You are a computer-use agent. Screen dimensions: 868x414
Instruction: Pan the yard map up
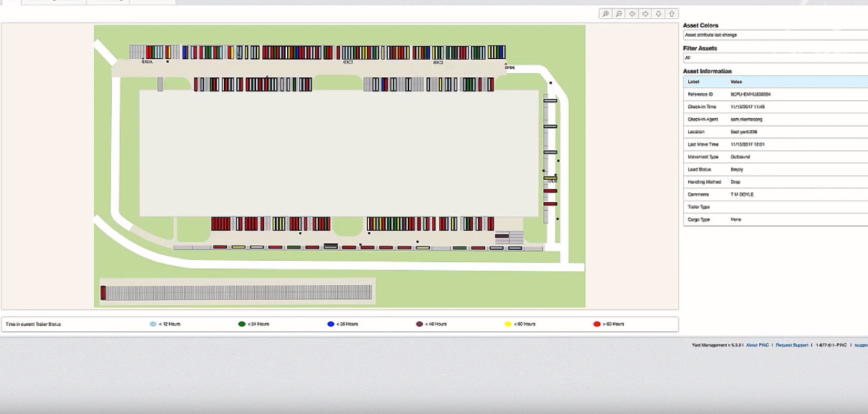pos(672,13)
